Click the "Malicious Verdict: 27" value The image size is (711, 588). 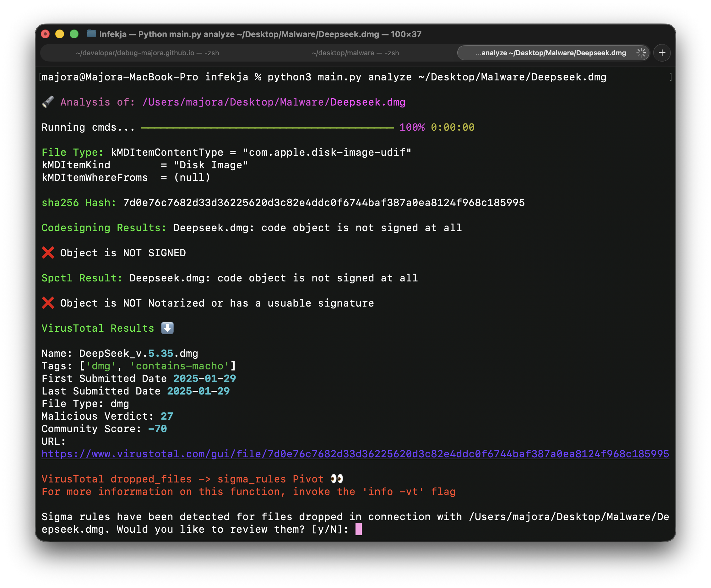[167, 416]
